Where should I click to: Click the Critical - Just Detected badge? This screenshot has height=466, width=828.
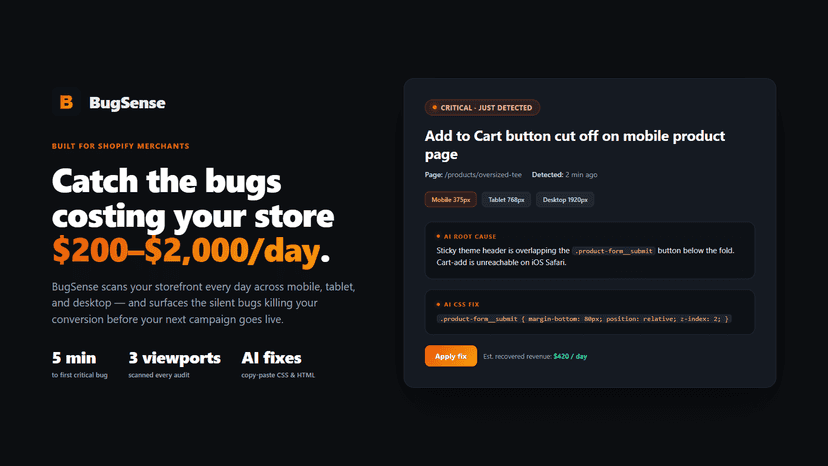coord(482,108)
